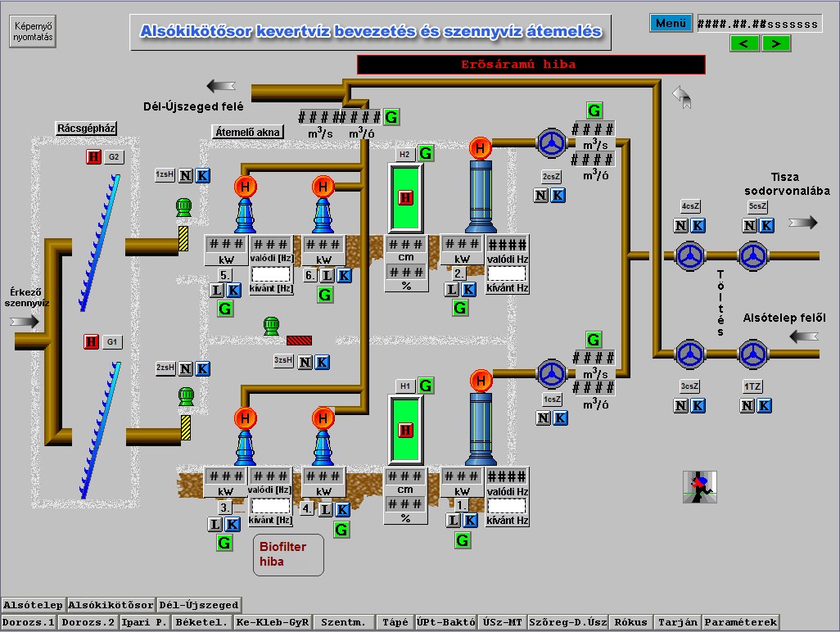Screen dimensions: 840x632
Task: Click the Biofilter hiba indicator box
Action: coord(288,555)
